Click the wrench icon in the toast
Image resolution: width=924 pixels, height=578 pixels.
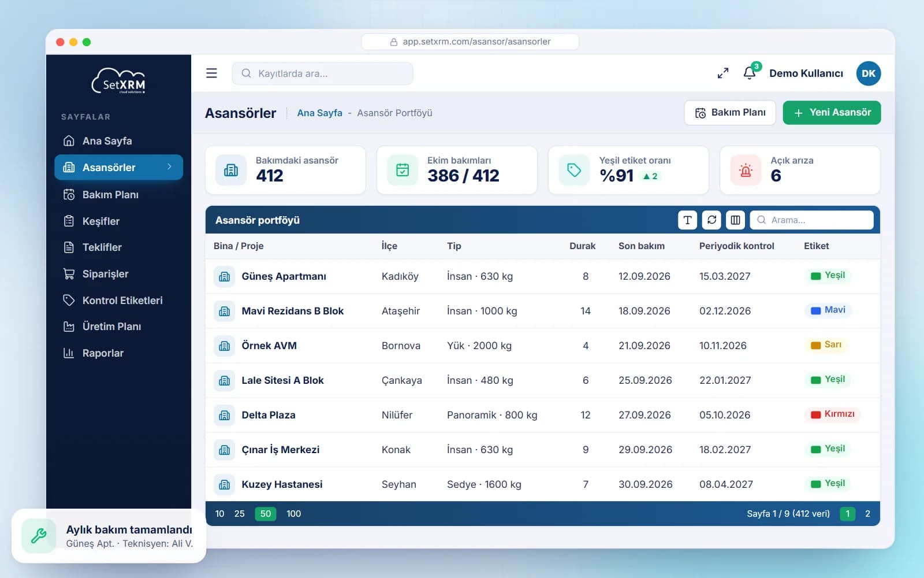point(39,536)
